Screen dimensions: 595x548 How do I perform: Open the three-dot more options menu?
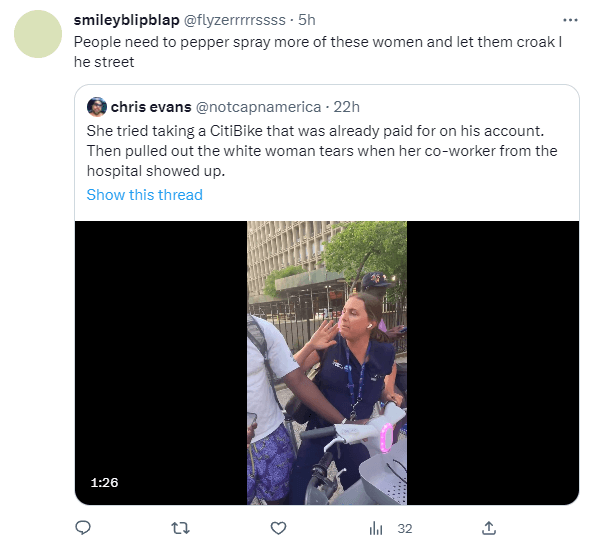click(x=570, y=20)
